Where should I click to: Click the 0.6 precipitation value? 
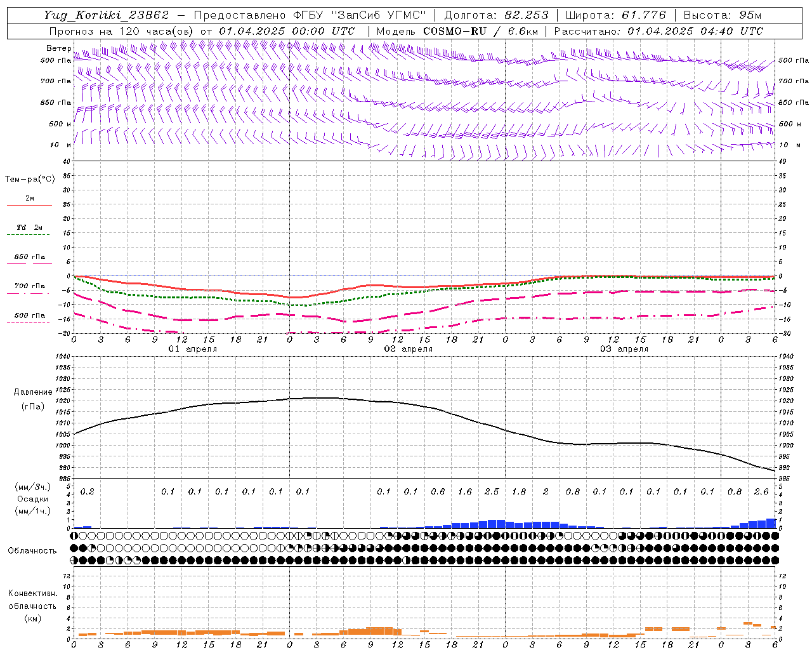[438, 492]
